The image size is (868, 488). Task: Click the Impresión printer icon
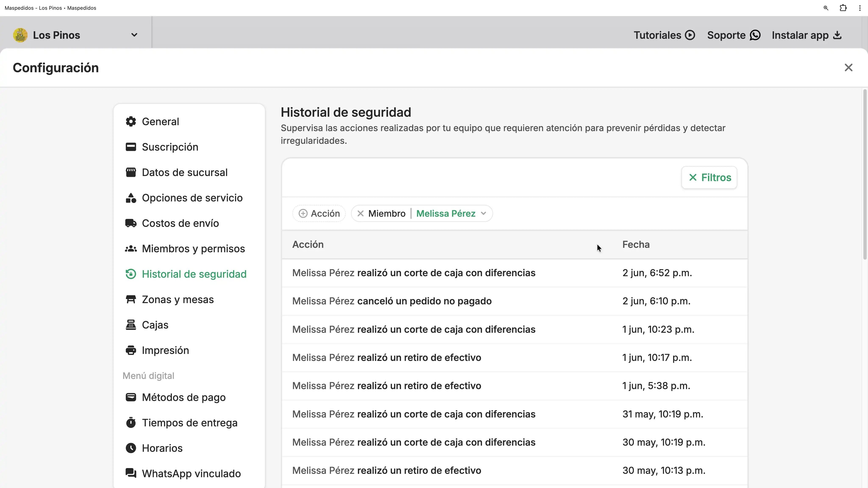click(131, 350)
